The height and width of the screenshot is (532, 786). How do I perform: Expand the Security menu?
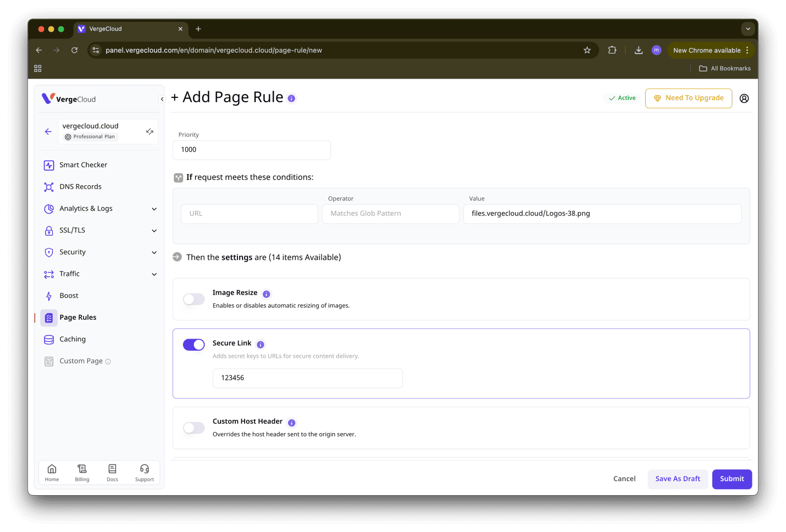coord(99,252)
